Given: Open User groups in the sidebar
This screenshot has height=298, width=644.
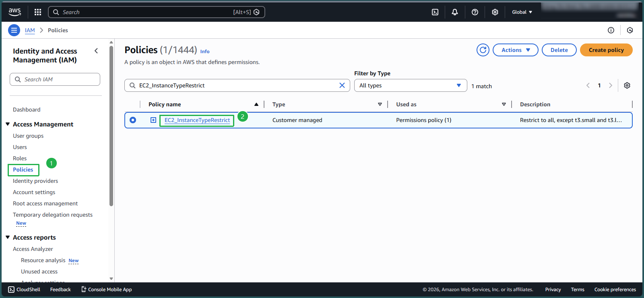Looking at the screenshot, I should [28, 136].
